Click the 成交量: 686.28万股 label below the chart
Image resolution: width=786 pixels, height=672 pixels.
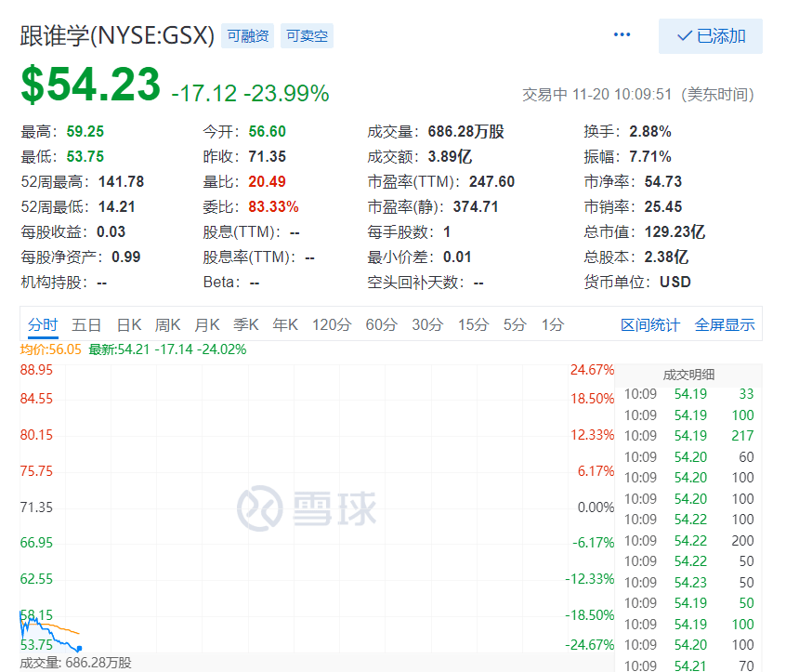click(x=75, y=663)
